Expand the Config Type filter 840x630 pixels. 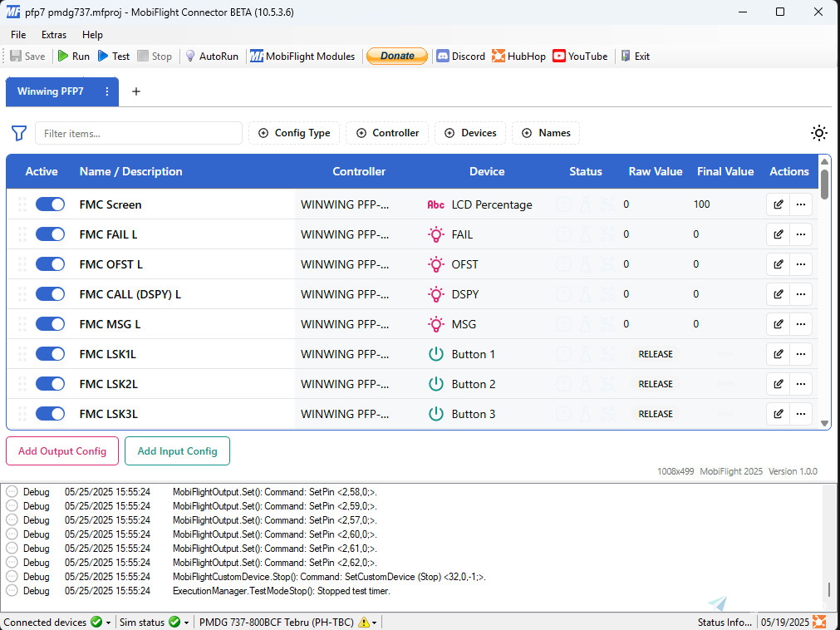click(294, 133)
